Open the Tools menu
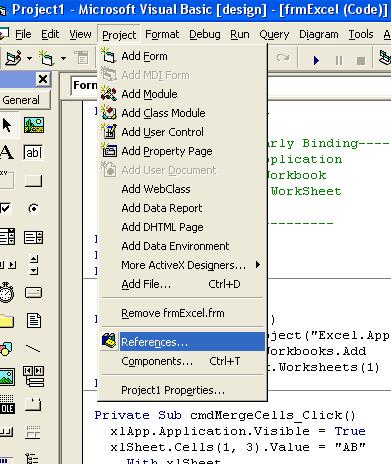The image size is (391, 464). 361,34
